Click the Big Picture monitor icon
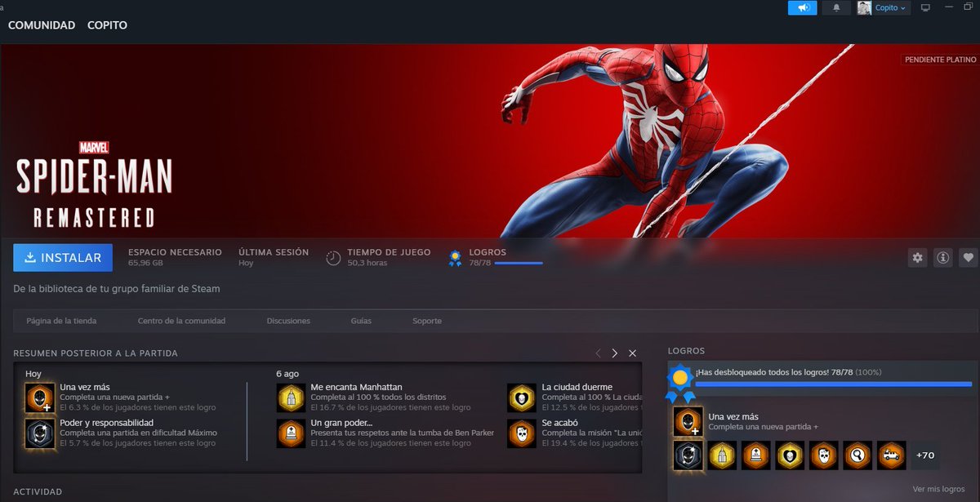Screen dimensions: 980x502 tap(925, 8)
